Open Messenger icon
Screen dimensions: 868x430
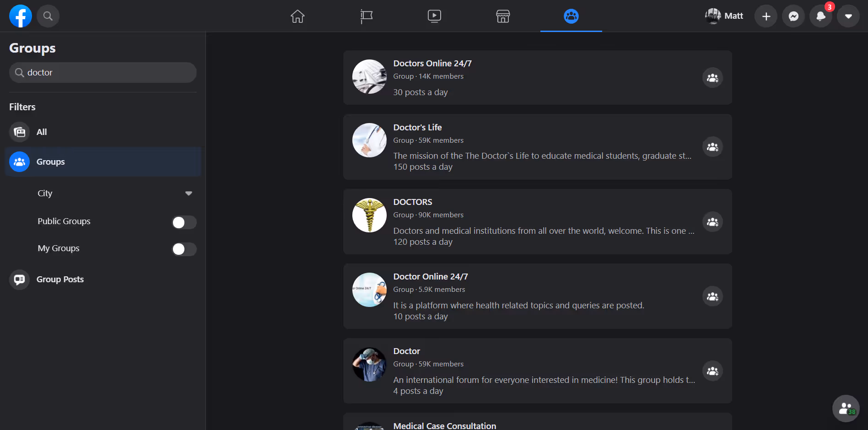click(793, 16)
